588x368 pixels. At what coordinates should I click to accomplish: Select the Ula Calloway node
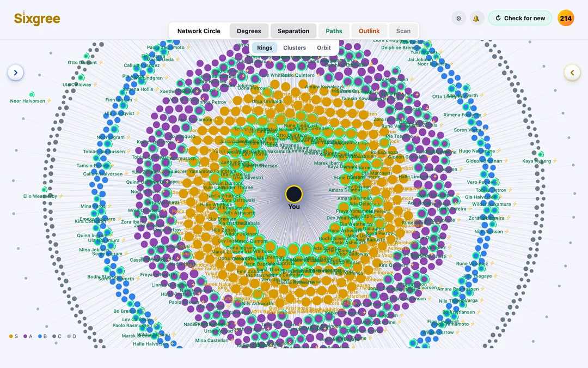(81, 78)
